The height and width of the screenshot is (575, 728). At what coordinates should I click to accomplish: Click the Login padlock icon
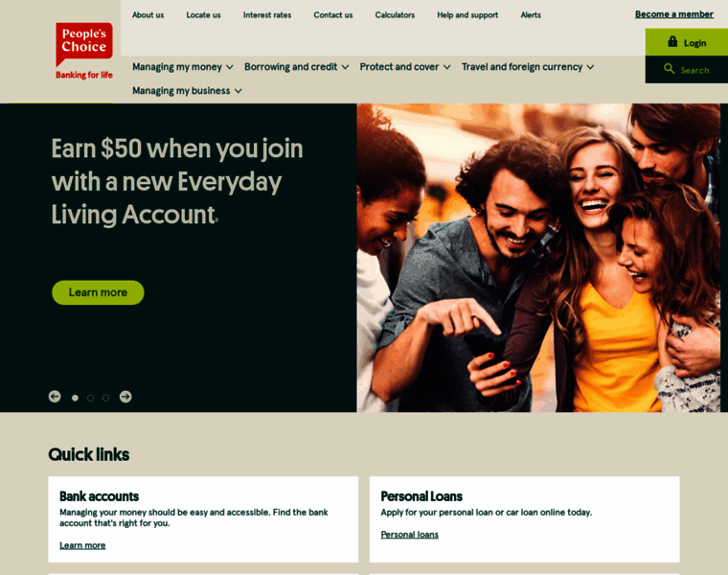pyautogui.click(x=672, y=42)
